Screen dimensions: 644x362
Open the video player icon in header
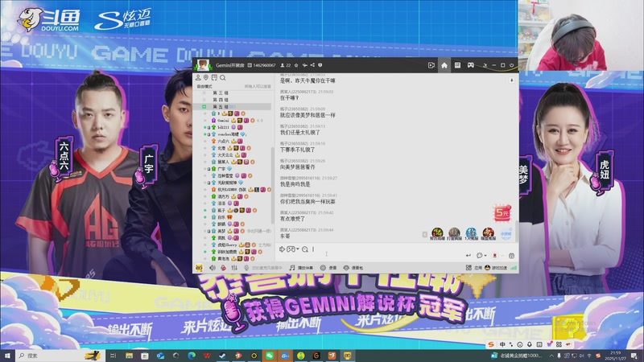(431, 65)
